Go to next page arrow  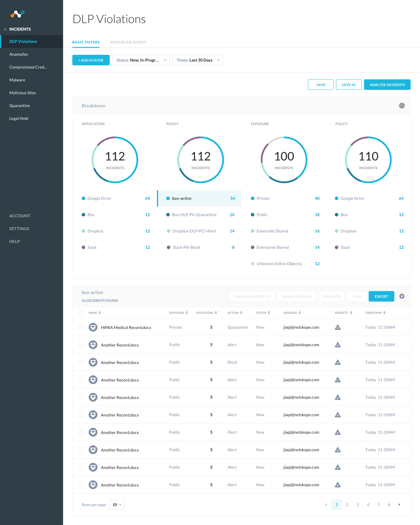pos(399,505)
